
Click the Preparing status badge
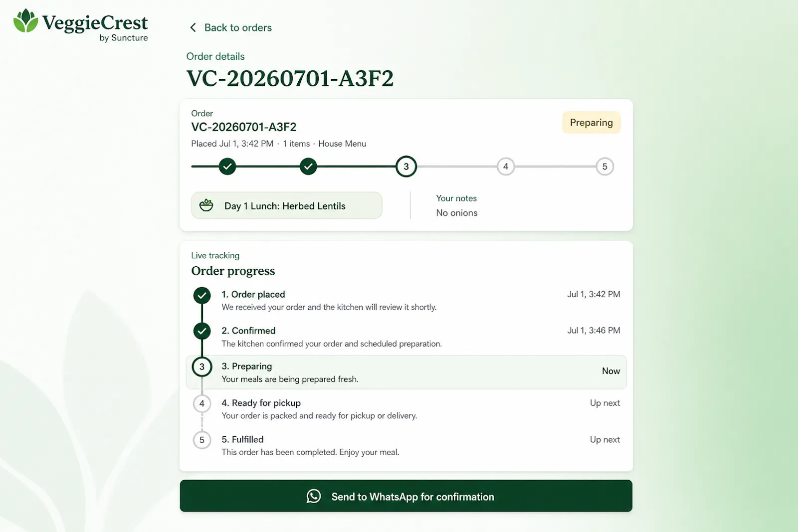(x=592, y=123)
